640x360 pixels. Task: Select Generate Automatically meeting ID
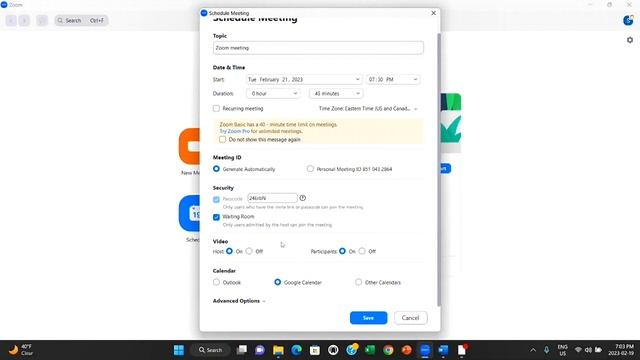(x=216, y=169)
